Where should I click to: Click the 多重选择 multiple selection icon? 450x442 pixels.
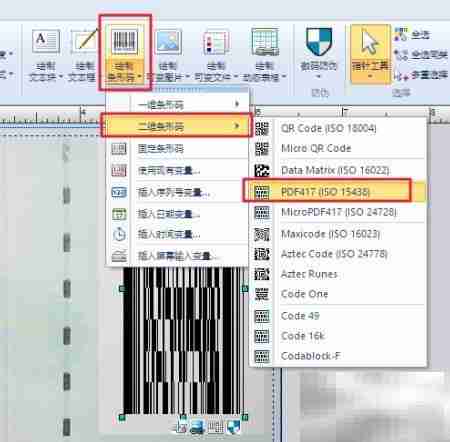(401, 76)
